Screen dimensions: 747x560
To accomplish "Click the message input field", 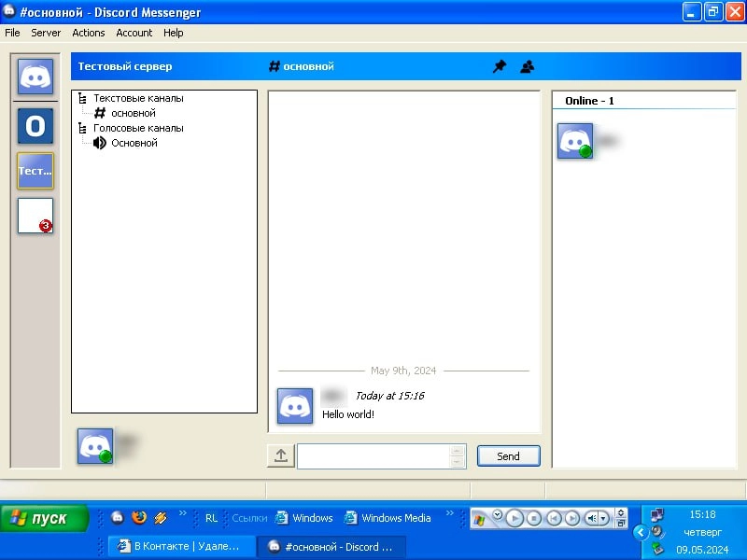I will point(373,455).
